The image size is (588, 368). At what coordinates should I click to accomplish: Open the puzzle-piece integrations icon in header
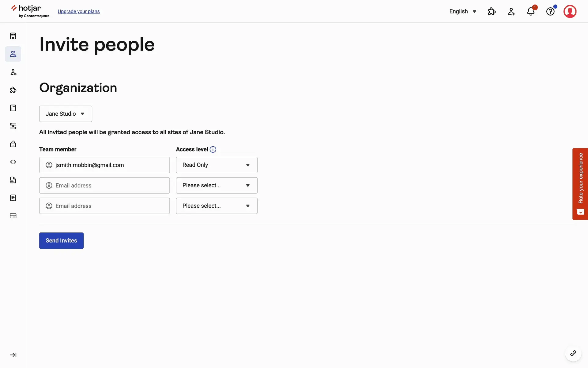tap(492, 12)
